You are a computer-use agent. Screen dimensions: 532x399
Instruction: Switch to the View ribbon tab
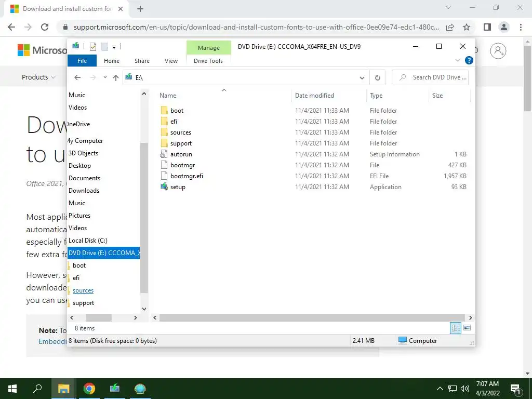(171, 61)
